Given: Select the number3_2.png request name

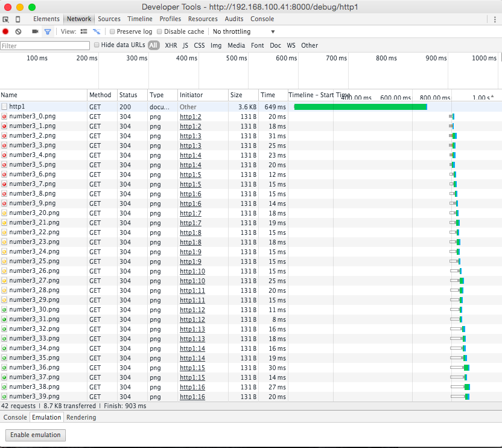Looking at the screenshot, I should (x=33, y=135).
